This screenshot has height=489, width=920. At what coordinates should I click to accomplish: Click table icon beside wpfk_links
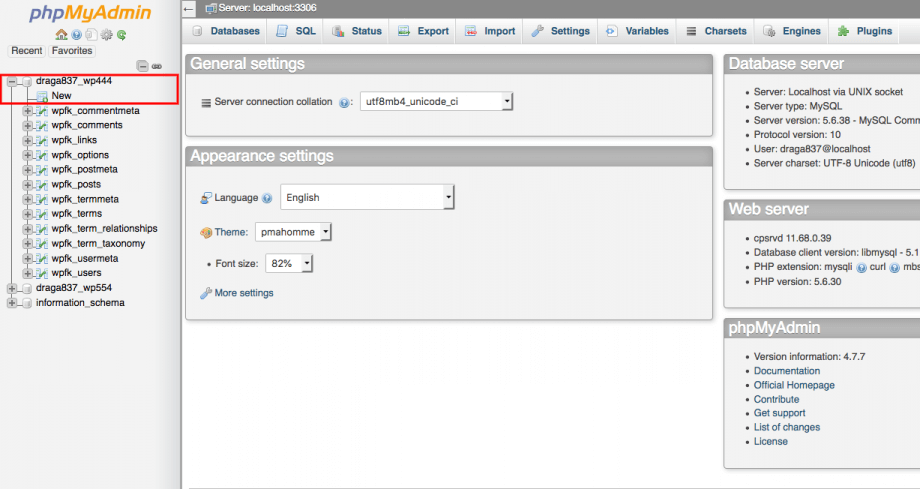pos(42,140)
